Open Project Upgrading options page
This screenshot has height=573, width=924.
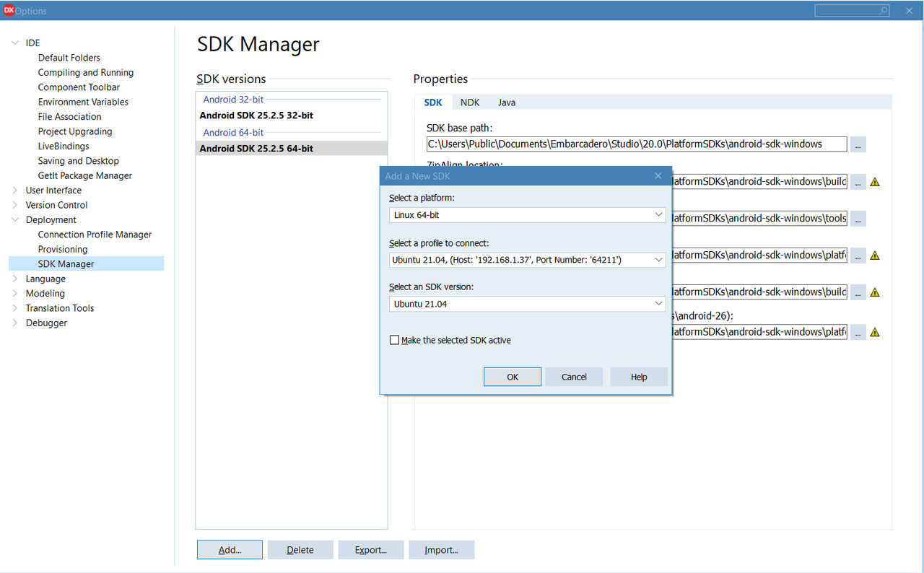click(75, 131)
